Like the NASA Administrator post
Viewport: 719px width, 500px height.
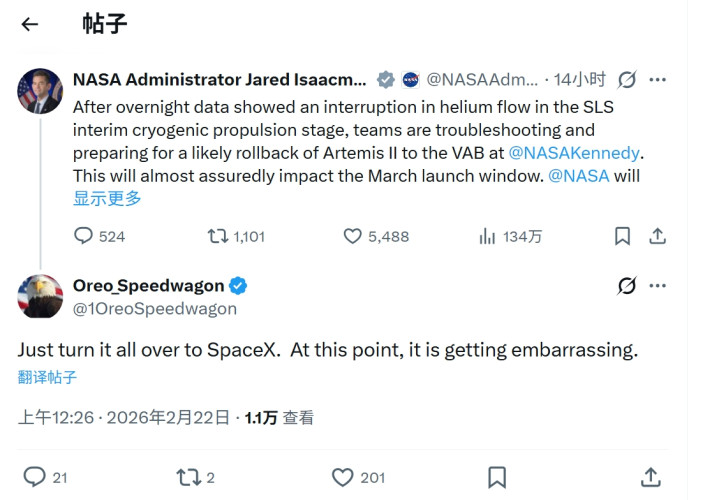click(x=352, y=236)
